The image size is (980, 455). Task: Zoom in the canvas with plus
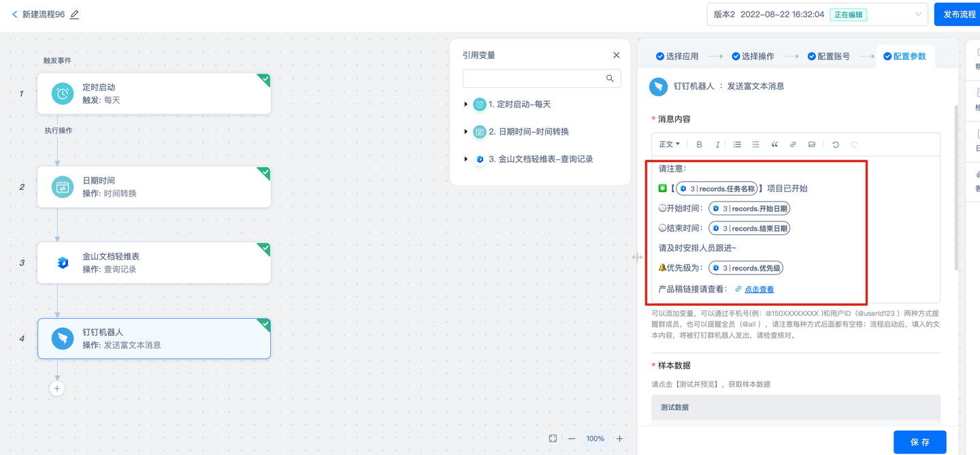click(x=619, y=439)
